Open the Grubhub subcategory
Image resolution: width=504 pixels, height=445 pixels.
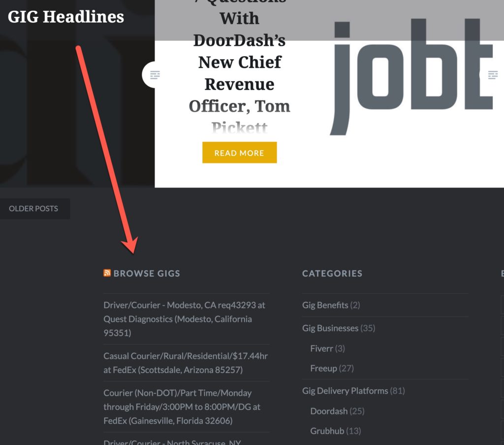point(327,431)
